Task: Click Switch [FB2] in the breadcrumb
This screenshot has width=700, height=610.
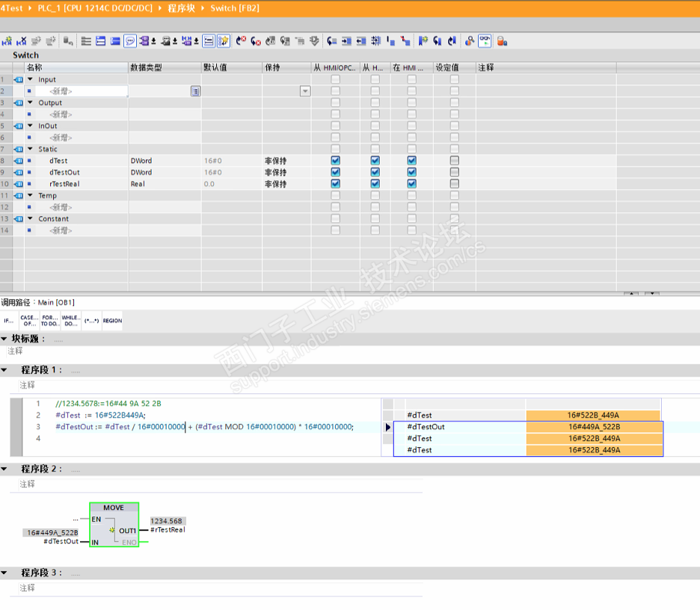Action: click(235, 8)
